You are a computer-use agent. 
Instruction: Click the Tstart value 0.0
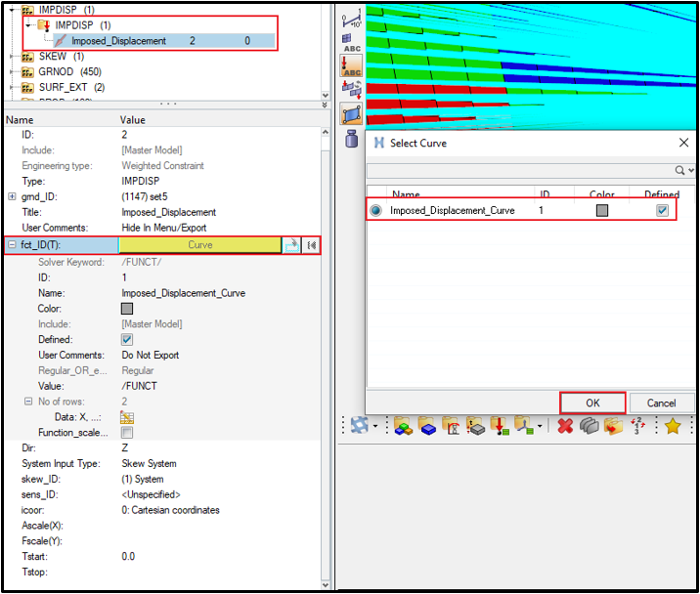pyautogui.click(x=128, y=557)
